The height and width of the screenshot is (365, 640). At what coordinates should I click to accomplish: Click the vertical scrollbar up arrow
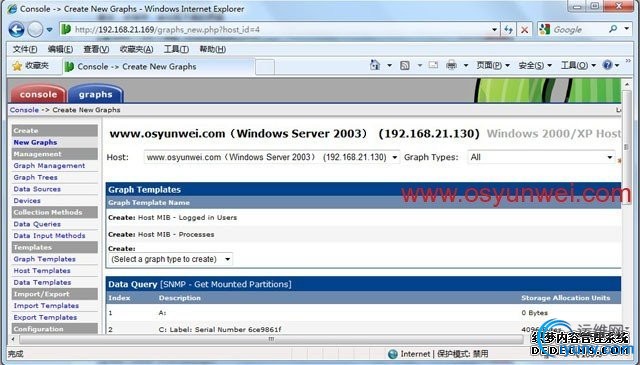click(627, 84)
